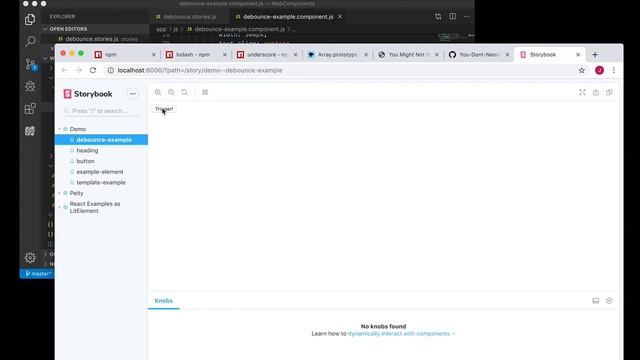
Task: Open the VS Code Search icon
Action: click(30, 41)
